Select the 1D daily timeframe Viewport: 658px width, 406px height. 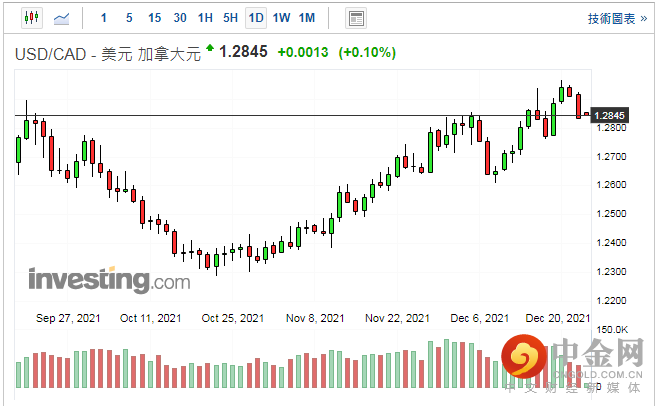point(256,18)
